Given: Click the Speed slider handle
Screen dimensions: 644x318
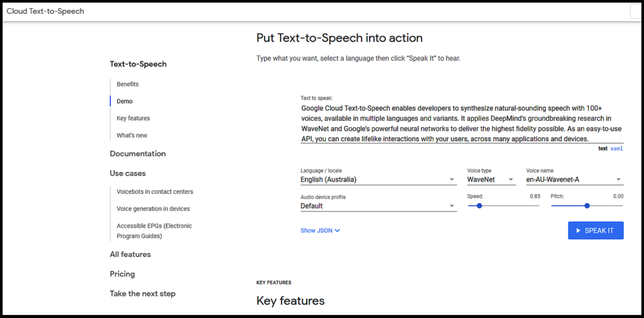Looking at the screenshot, I should 479,206.
